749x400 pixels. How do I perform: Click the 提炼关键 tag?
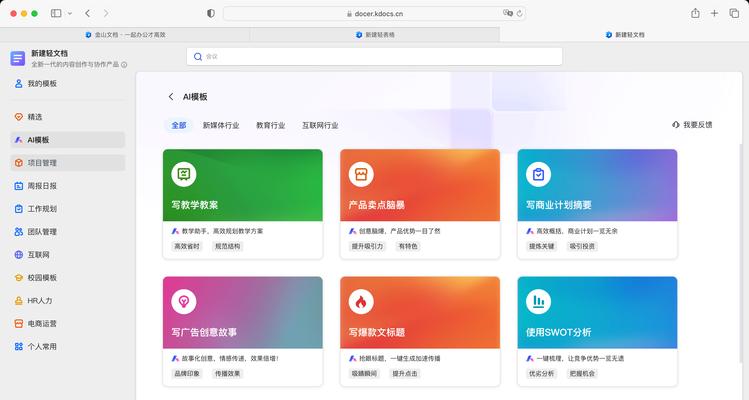tap(541, 247)
